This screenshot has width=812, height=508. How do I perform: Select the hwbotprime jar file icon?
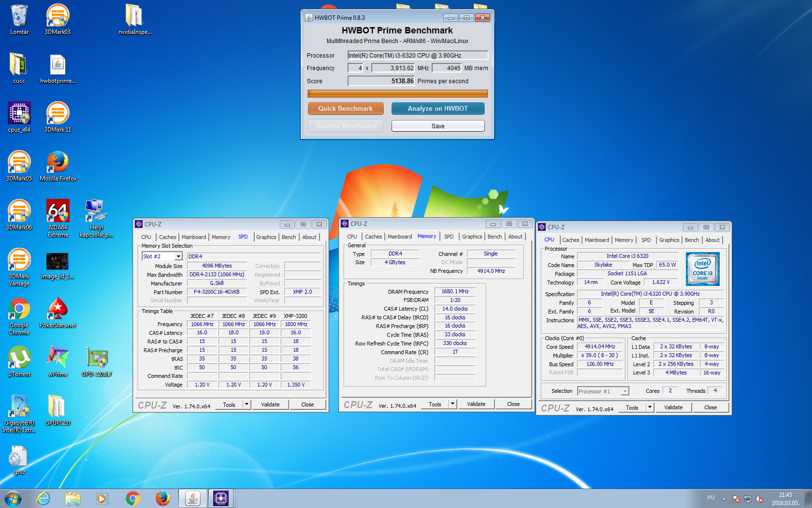tap(58, 68)
